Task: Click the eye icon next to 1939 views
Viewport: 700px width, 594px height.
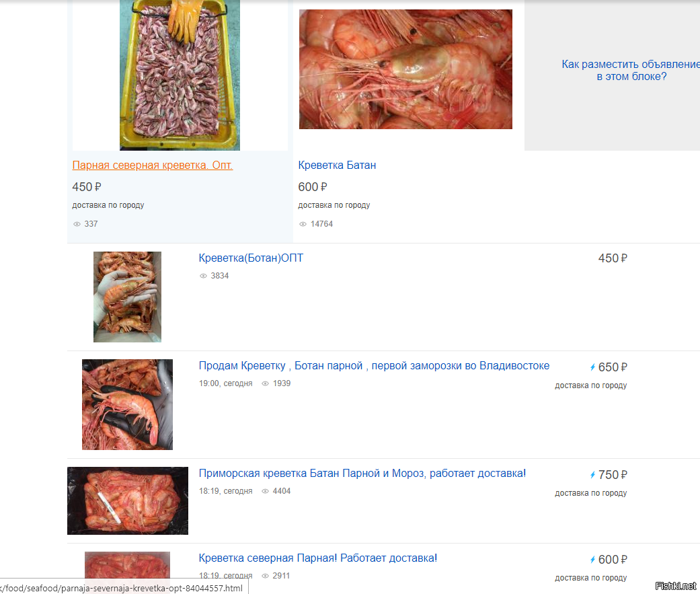Action: (x=265, y=383)
